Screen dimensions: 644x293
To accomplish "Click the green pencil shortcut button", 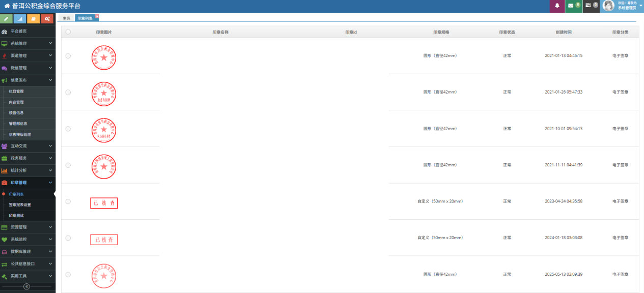I will pos(7,19).
